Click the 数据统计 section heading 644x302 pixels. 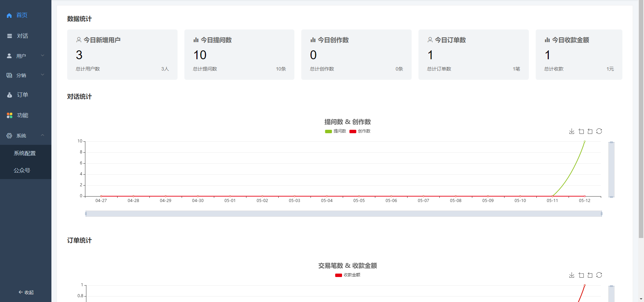(x=80, y=19)
